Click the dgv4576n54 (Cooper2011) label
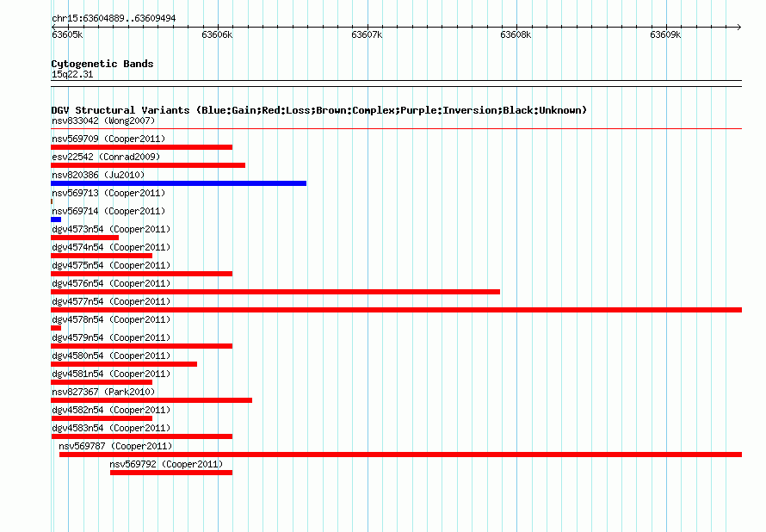This screenshot has height=532, width=766. [111, 283]
